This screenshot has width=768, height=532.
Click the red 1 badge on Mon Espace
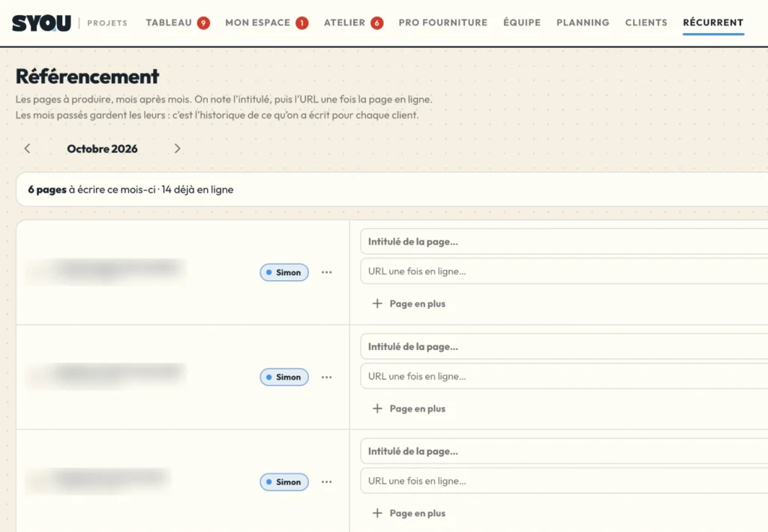point(301,23)
